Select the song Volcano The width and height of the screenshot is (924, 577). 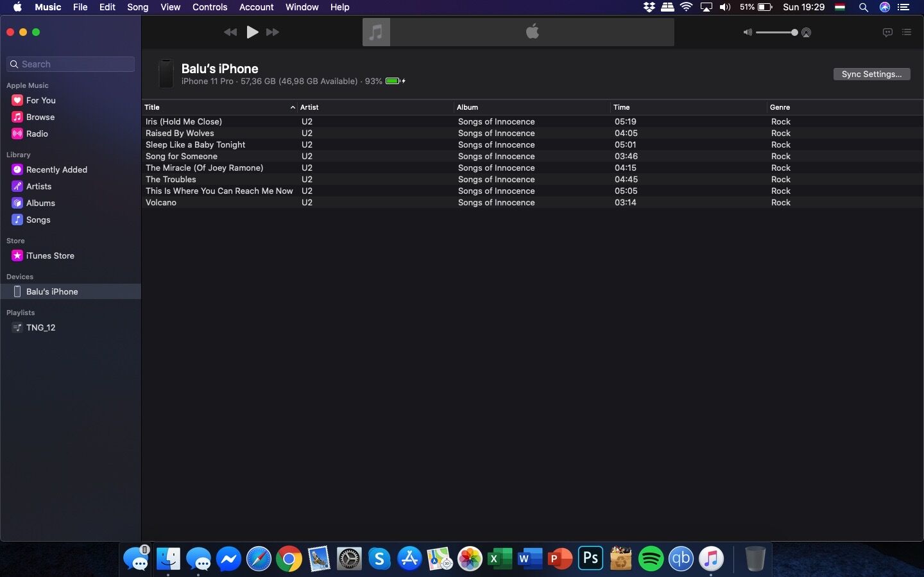[532, 202]
